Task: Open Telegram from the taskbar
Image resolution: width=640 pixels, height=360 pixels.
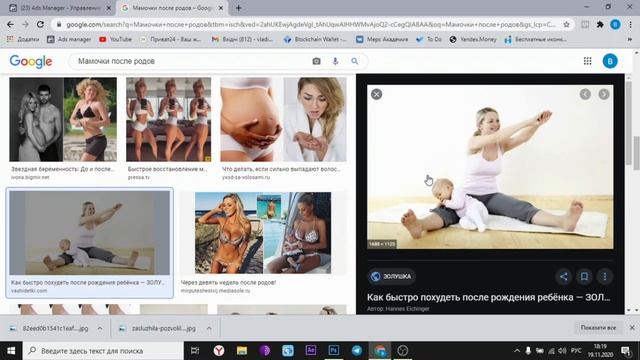Action: click(x=357, y=351)
